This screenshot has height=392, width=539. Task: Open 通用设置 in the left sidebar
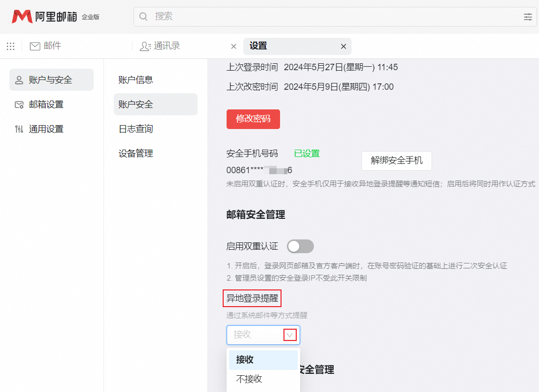coord(46,129)
